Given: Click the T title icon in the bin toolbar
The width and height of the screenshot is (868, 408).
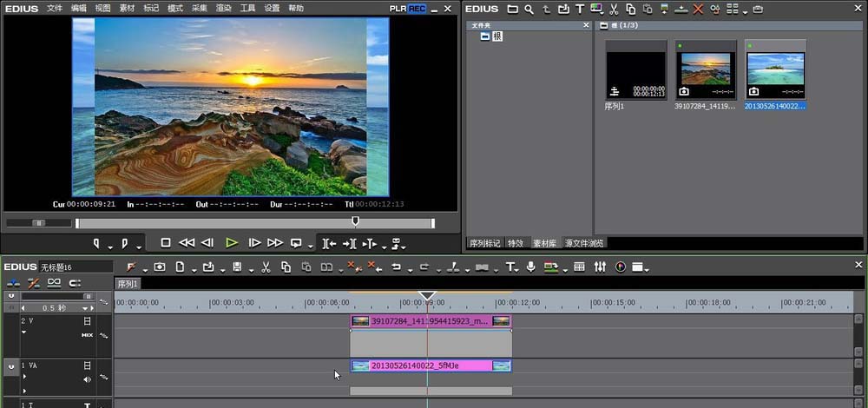Looking at the screenshot, I should (580, 9).
